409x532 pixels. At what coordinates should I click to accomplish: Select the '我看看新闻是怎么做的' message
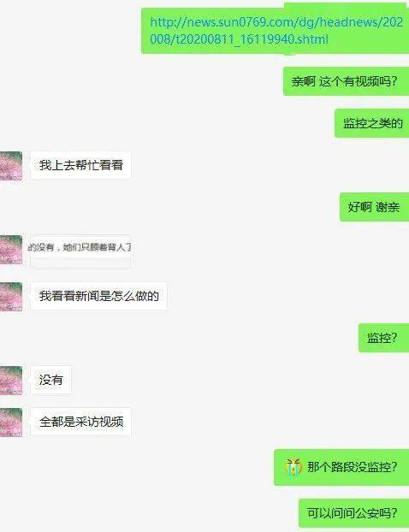point(98,296)
